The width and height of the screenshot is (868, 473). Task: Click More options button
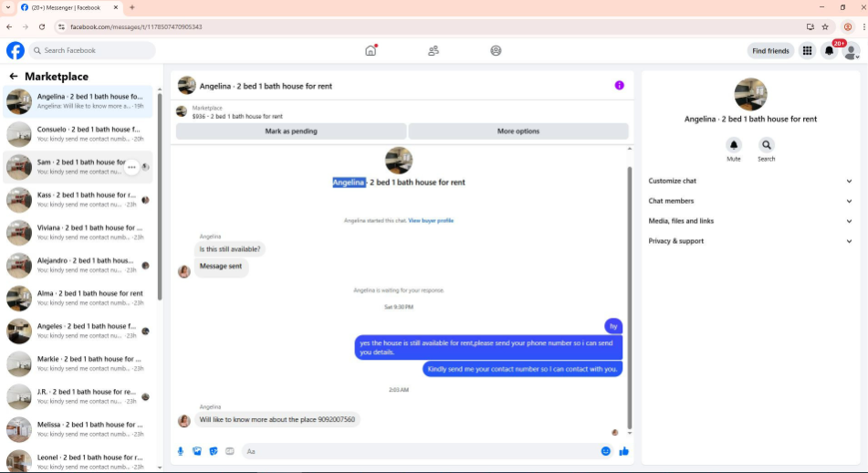(x=518, y=131)
